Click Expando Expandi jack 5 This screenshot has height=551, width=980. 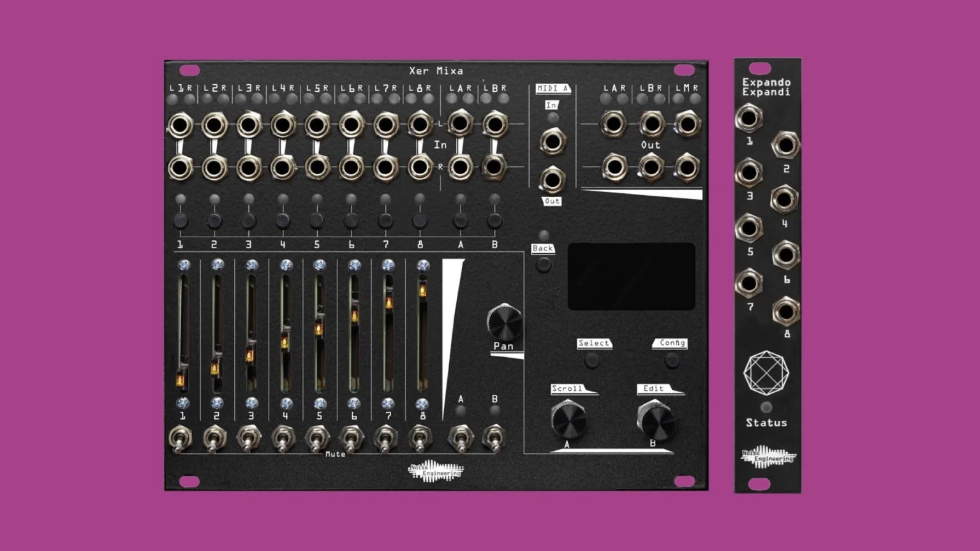coord(749,228)
